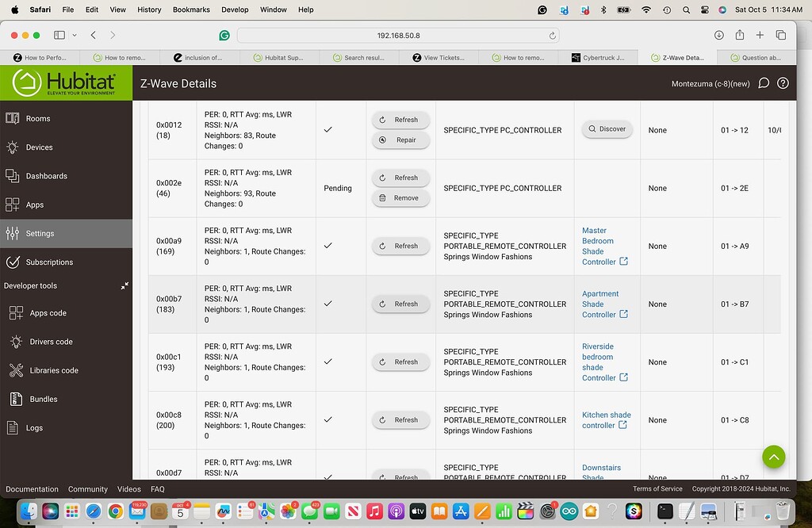Click Repair for node 0x0012
The width and height of the screenshot is (812, 528).
click(x=400, y=140)
